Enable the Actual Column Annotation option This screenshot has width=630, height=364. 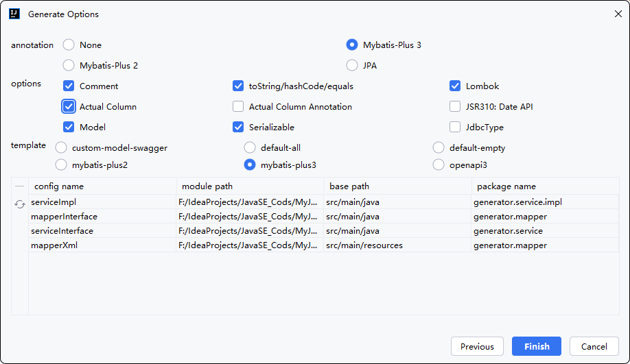(238, 107)
